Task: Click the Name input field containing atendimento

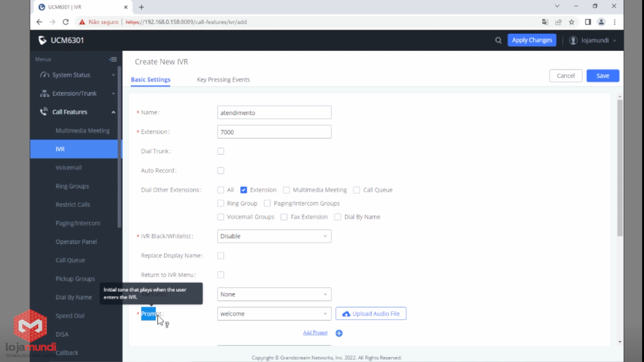Action: (x=274, y=113)
